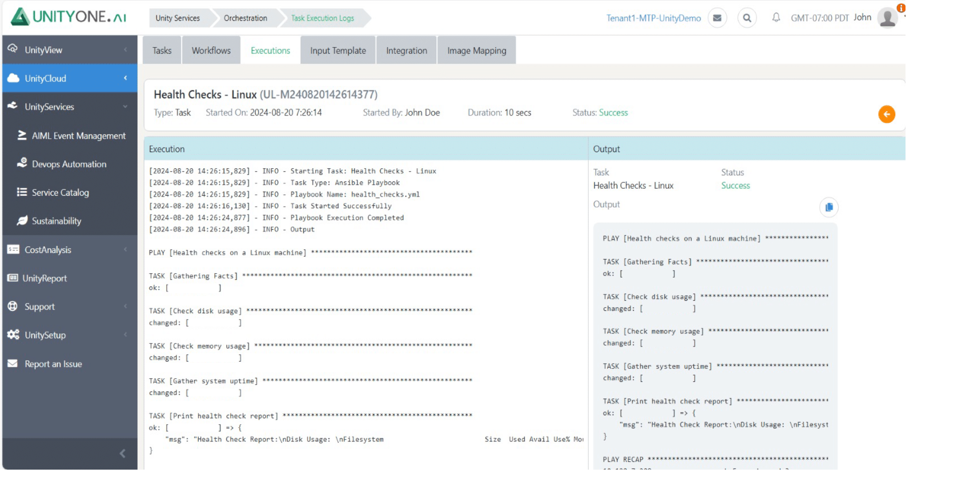Click Status: Success in header card
980x481 pixels.
point(600,113)
